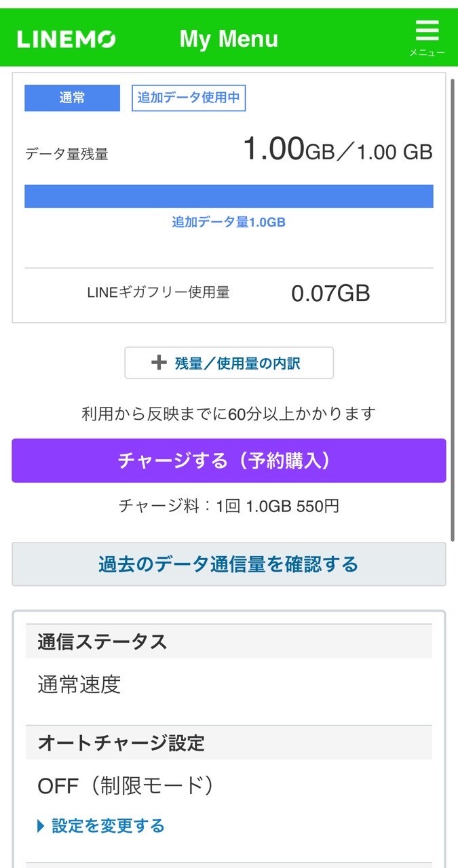Follow the 設定を変更する link

(x=109, y=826)
